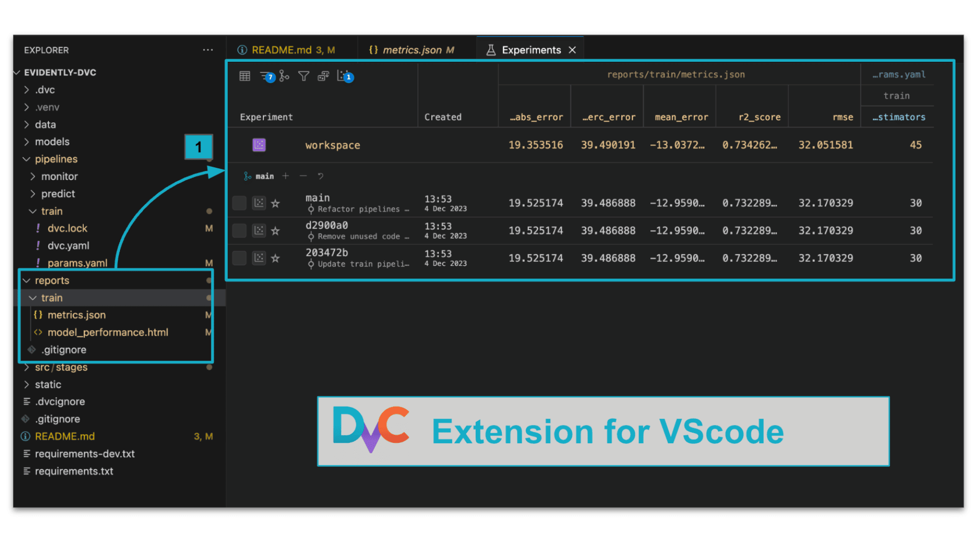
Task: Expand the models folder
Action: click(x=52, y=142)
